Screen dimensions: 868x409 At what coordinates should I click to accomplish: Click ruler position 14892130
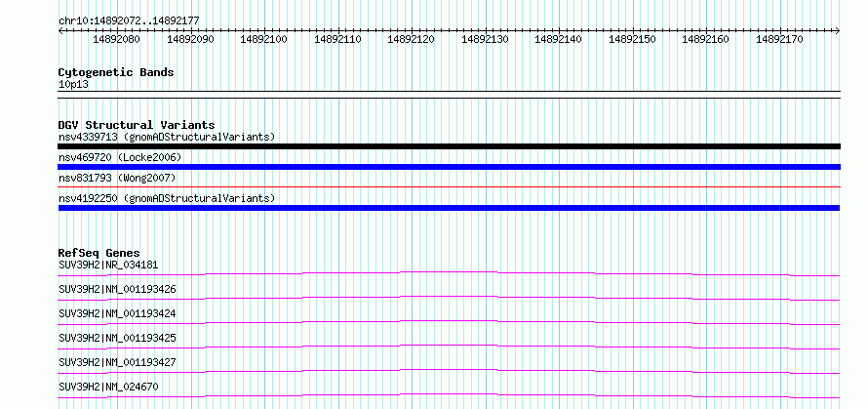(x=485, y=39)
